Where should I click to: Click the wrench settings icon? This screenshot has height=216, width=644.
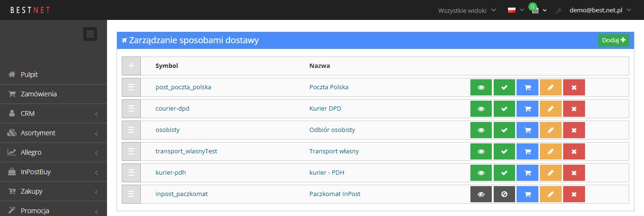click(x=559, y=10)
